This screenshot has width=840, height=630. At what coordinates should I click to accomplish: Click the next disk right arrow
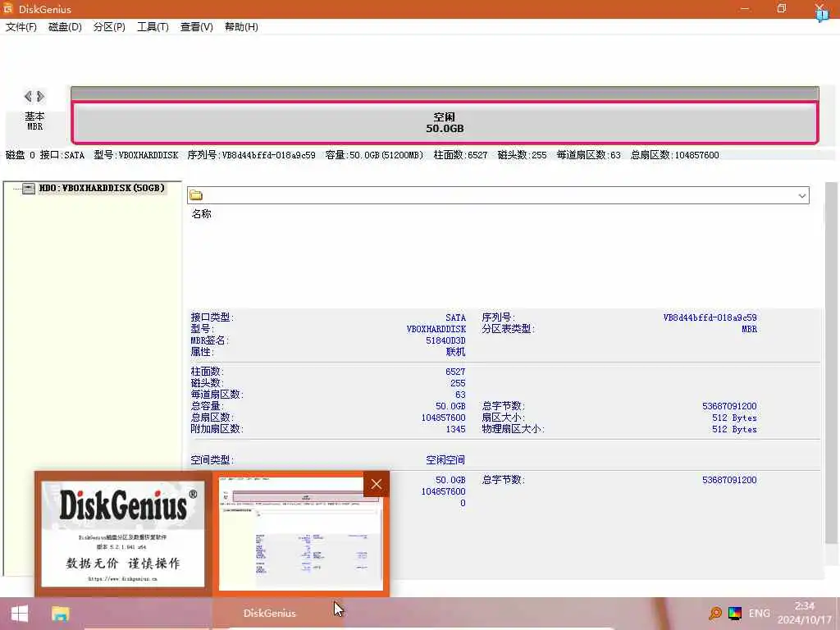pyautogui.click(x=41, y=97)
